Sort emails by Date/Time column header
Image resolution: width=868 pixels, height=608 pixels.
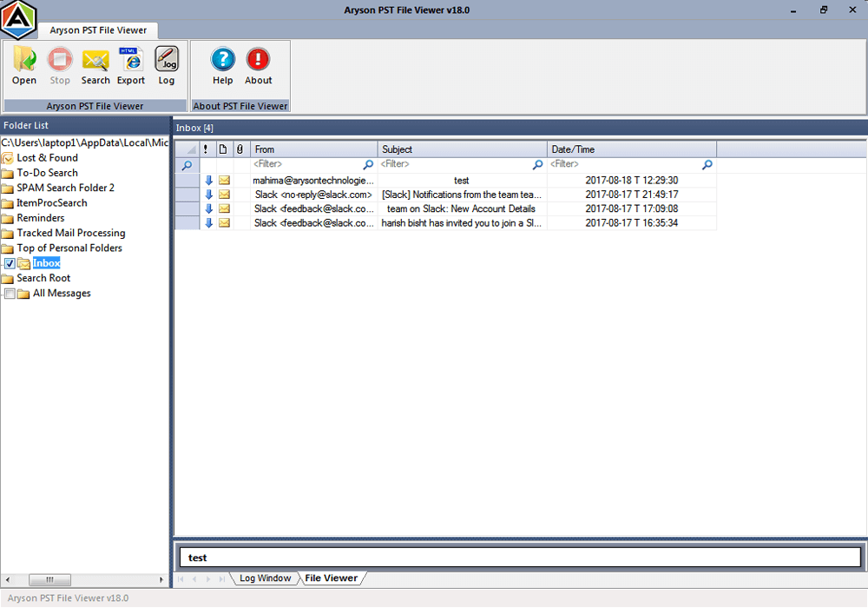click(632, 149)
